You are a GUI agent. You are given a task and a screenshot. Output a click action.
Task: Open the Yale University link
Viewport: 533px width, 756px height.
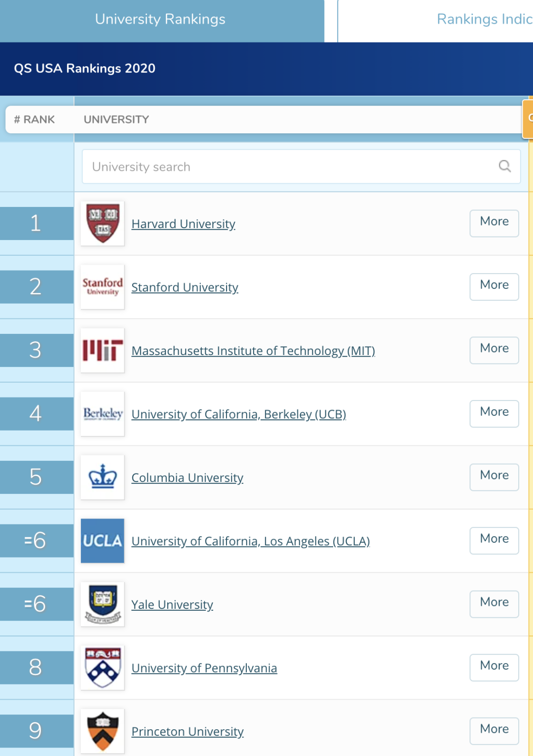coord(172,605)
